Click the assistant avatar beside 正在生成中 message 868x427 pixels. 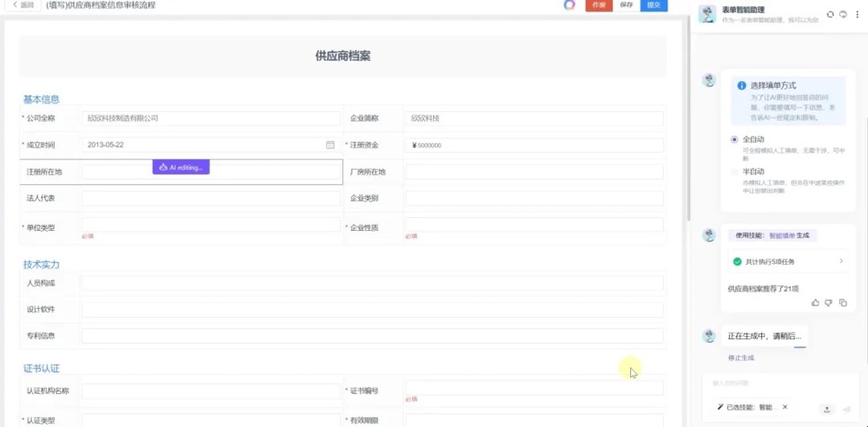pyautogui.click(x=708, y=336)
